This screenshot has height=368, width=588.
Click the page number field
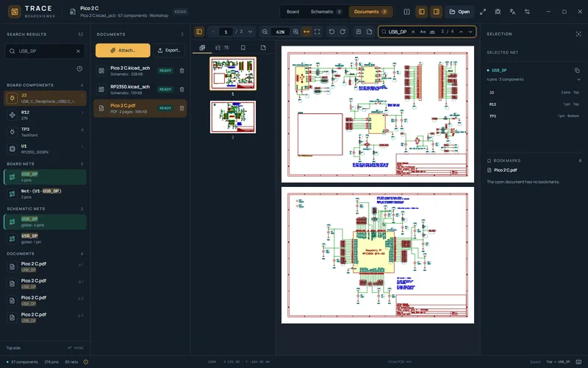226,32
